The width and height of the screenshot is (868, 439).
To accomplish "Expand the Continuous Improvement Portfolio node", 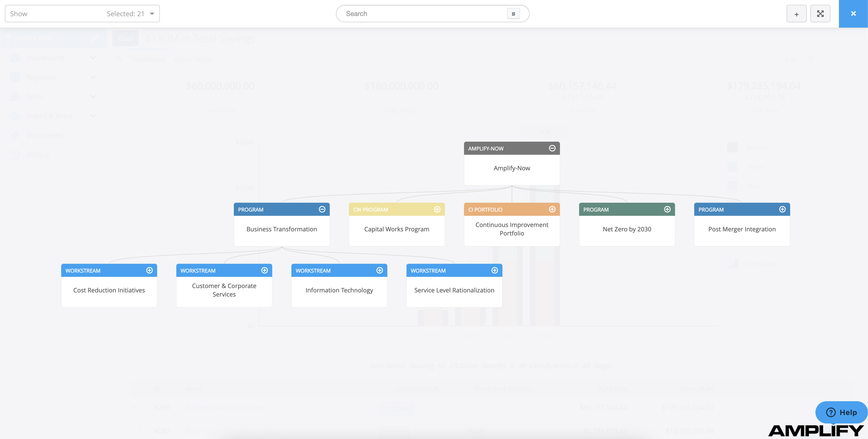I will click(x=552, y=209).
